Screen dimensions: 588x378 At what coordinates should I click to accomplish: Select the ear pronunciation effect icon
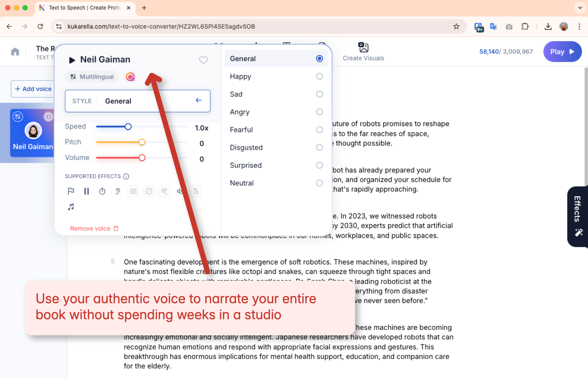pyautogui.click(x=118, y=191)
